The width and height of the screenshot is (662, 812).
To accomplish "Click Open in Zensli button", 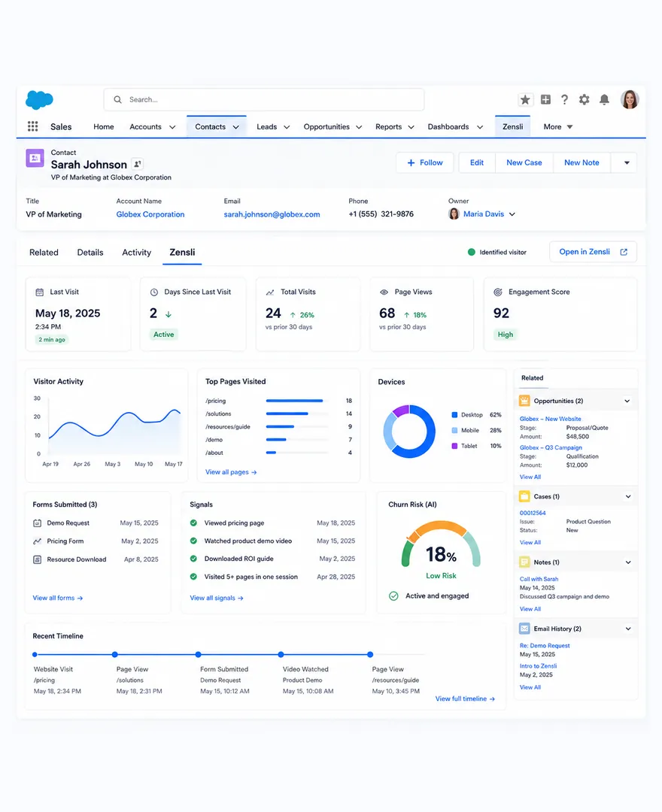I will pos(593,252).
